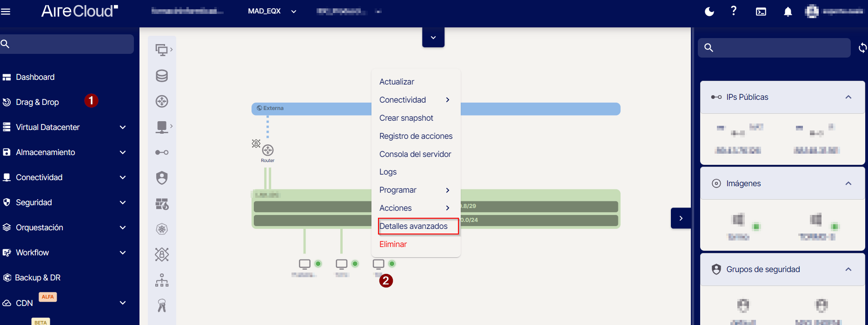Select the first image thumbnail in Imágenes
Image resolution: width=868 pixels, height=325 pixels.
[x=739, y=219]
